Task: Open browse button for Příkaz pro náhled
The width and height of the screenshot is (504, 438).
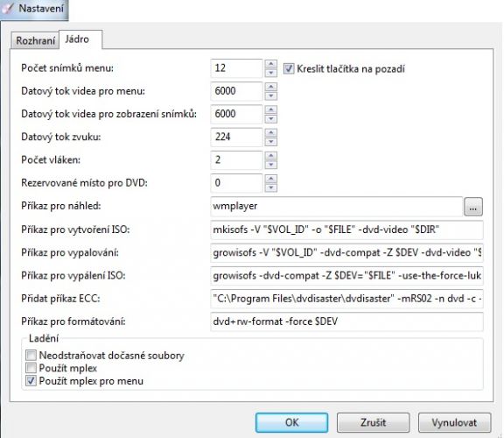Action: point(472,207)
